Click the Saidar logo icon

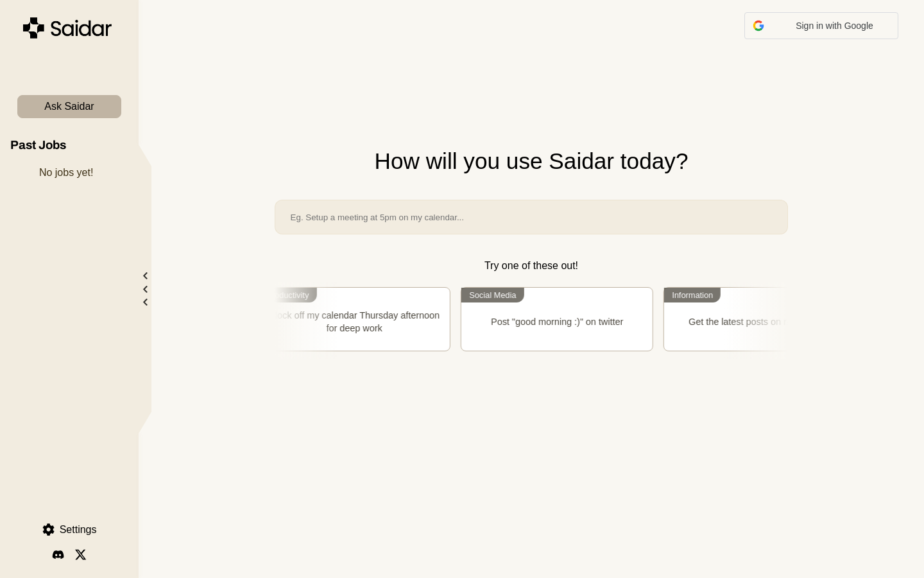(x=33, y=28)
